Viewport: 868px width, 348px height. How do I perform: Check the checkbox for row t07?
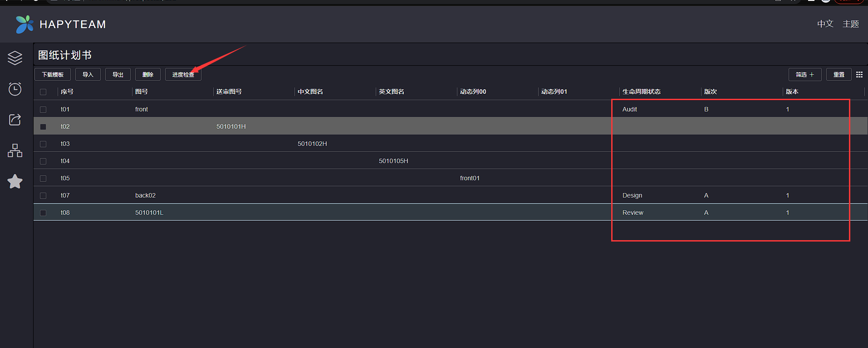[x=43, y=196]
